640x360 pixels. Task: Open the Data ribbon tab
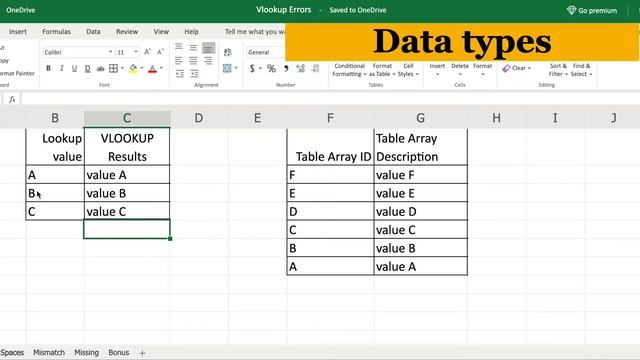coord(93,31)
